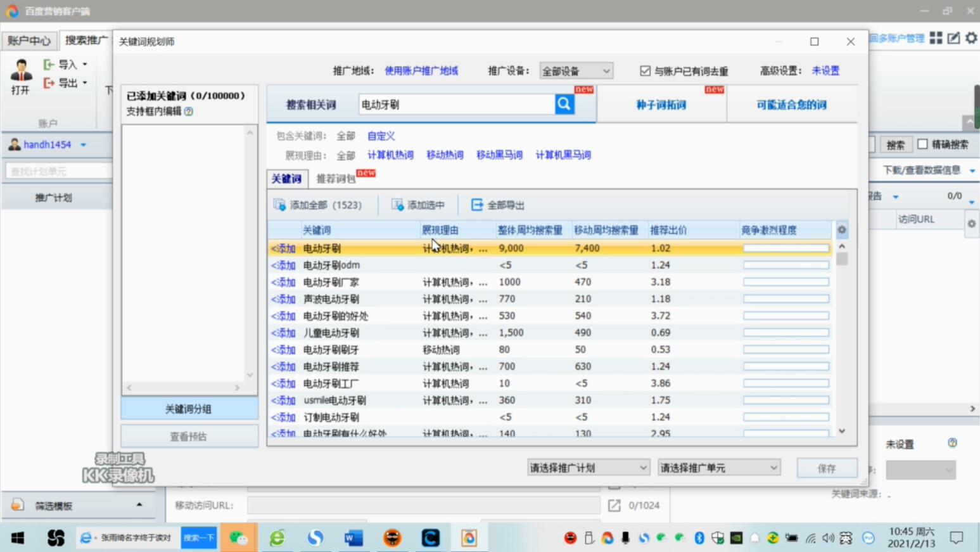The height and width of the screenshot is (552, 980).
Task: Open Word from the Windows taskbar
Action: tap(353, 538)
